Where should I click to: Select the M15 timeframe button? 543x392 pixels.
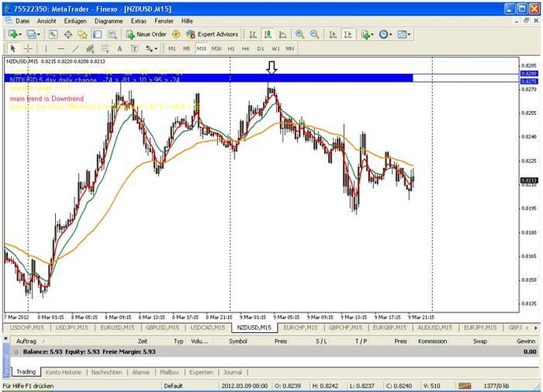pos(201,49)
